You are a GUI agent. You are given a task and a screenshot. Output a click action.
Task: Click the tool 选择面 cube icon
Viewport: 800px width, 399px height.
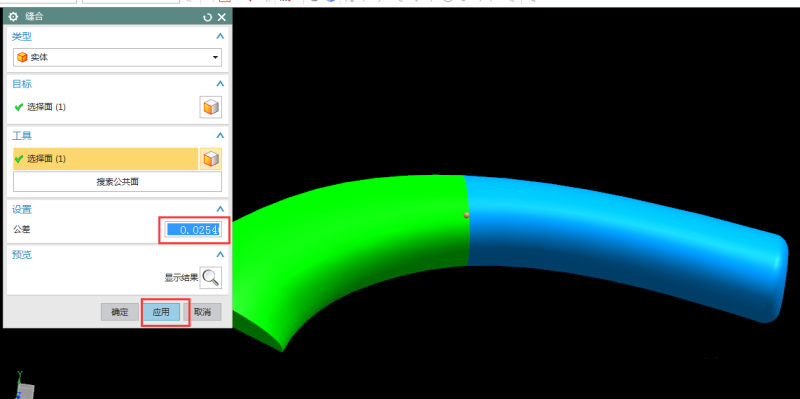pyautogui.click(x=211, y=159)
